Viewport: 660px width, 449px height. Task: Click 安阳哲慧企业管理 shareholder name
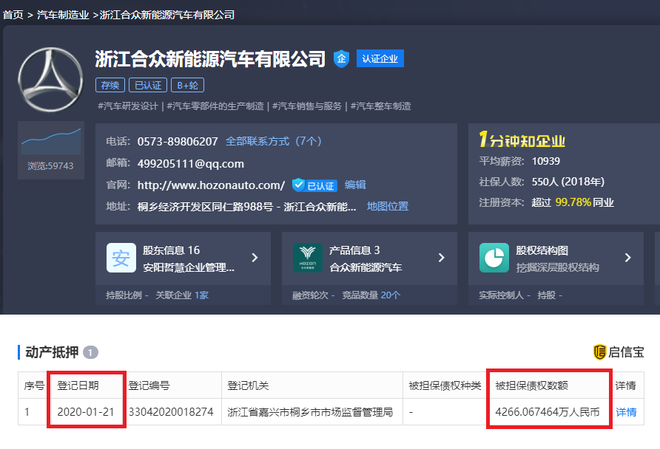[189, 267]
